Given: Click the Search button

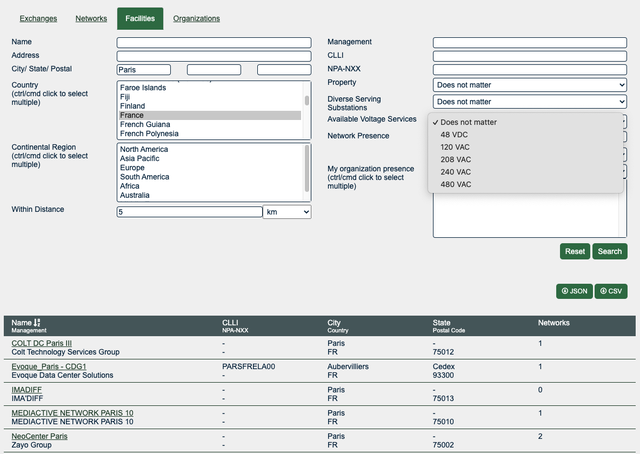Looking at the screenshot, I should [609, 251].
